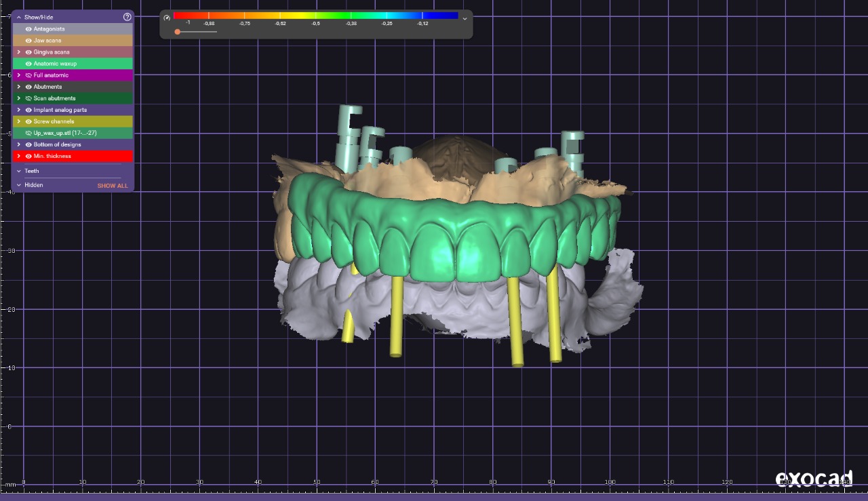Toggle Screw channels eye icon
This screenshot has height=501, width=868.
click(28, 121)
